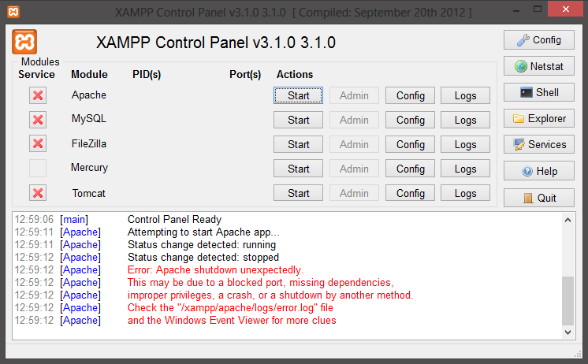588x364 pixels.
Task: Start the Apache module
Action: click(299, 95)
